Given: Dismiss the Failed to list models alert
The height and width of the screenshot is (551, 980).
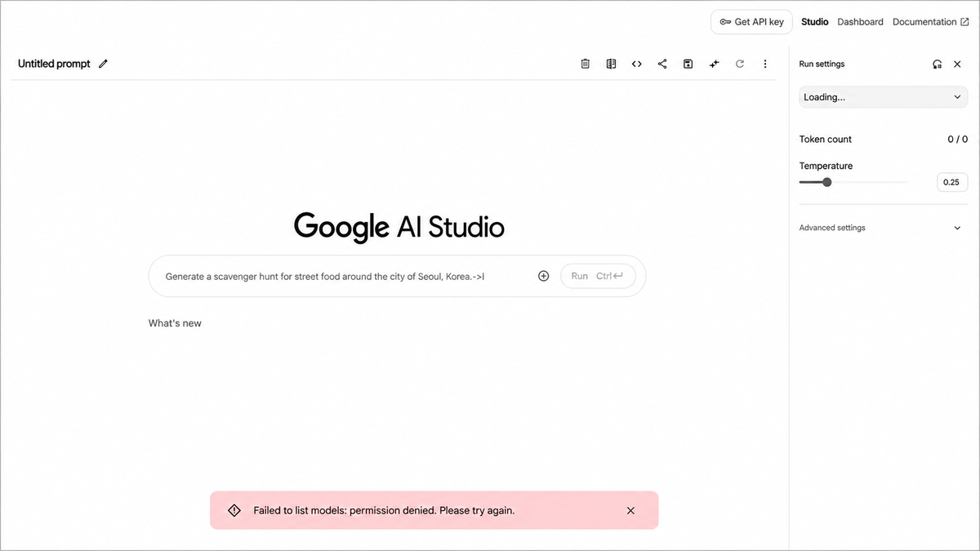Looking at the screenshot, I should point(630,510).
